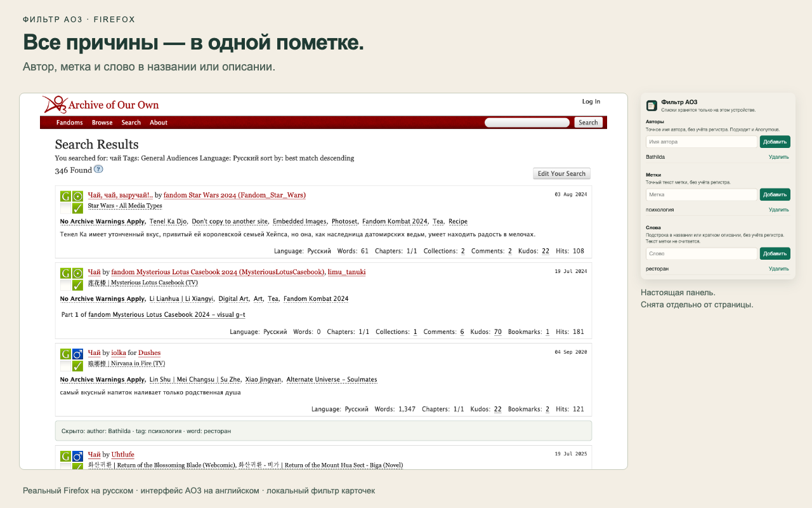This screenshot has width=812, height=508.
Task: Click General Audiences rating icon on Star Wars work
Action: click(x=66, y=196)
